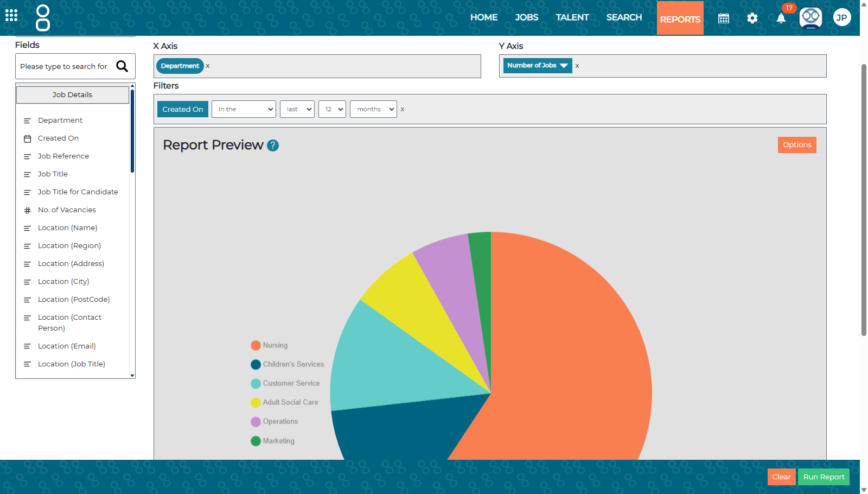868x494 pixels.
Task: Open the robot assistant icon near the avatar
Action: tap(810, 17)
